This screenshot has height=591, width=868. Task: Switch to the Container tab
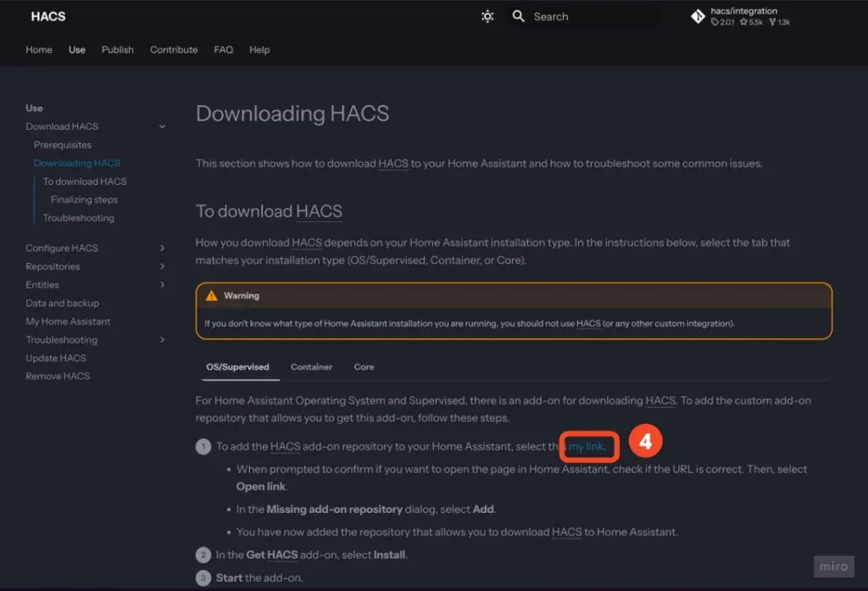tap(311, 366)
